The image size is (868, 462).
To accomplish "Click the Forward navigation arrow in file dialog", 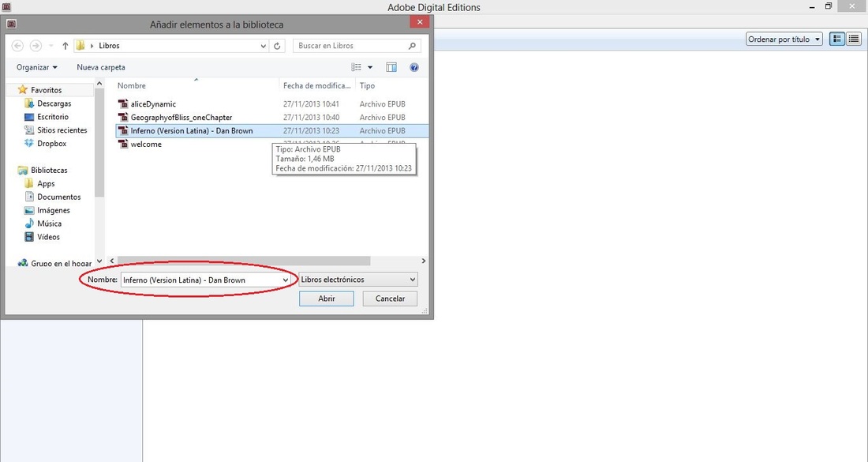I will [x=36, y=46].
